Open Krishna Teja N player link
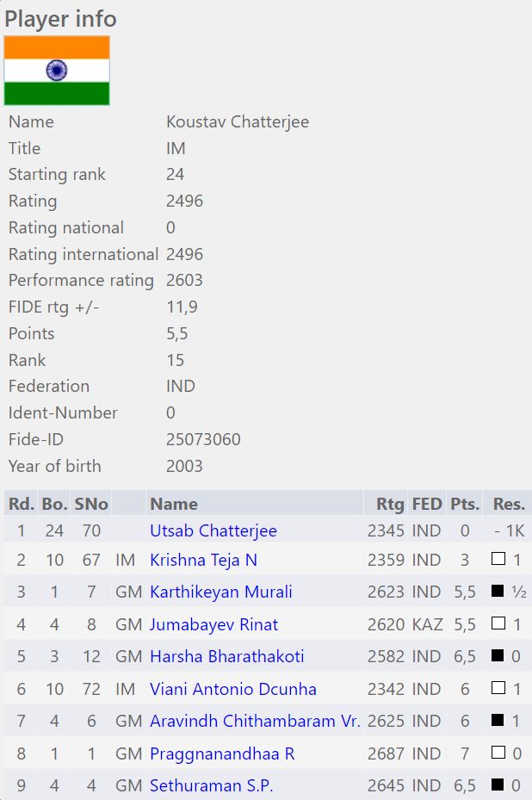532x800 pixels. [x=203, y=561]
